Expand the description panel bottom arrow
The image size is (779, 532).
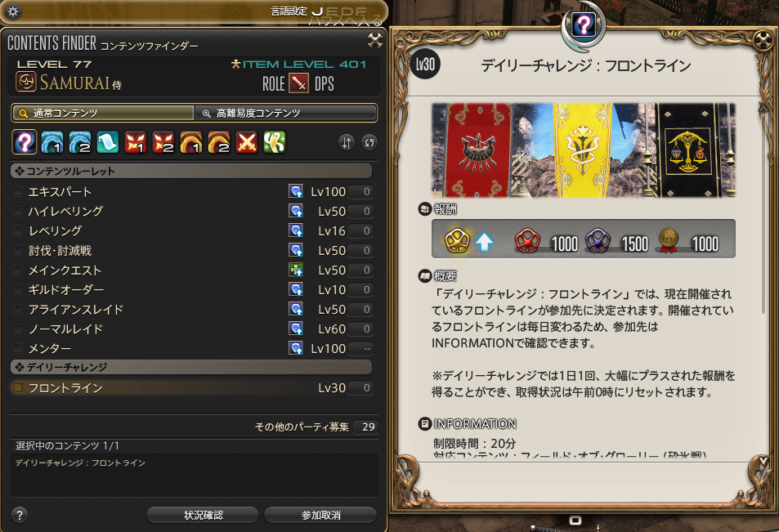(763, 462)
